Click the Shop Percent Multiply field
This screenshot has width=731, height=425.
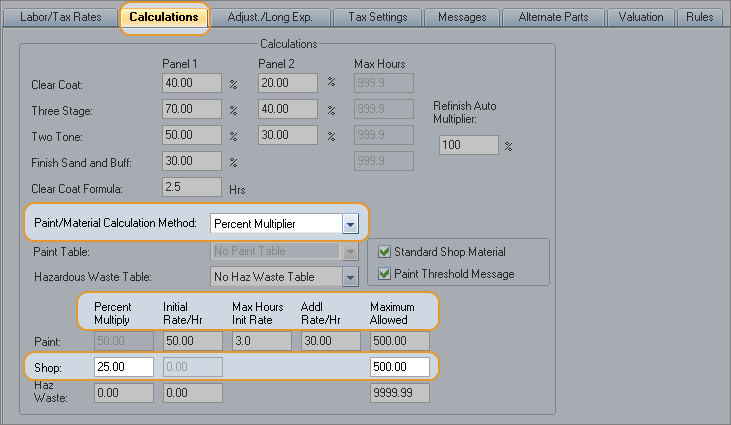(123, 367)
